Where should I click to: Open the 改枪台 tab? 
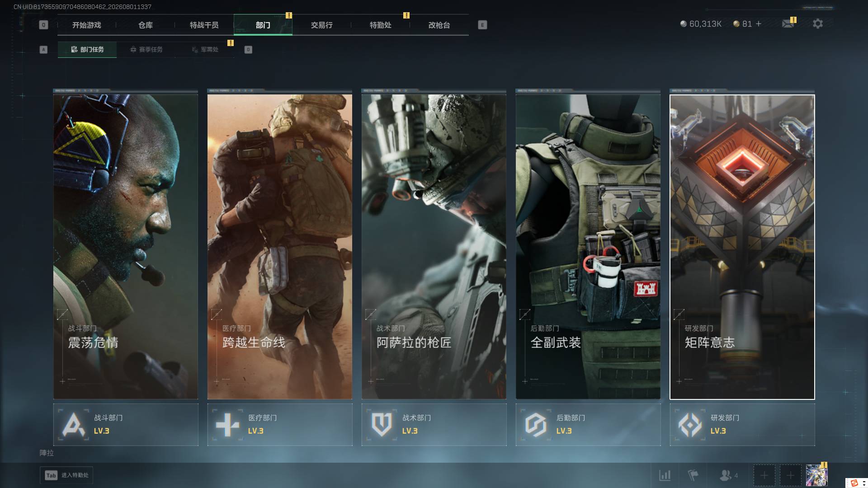pos(439,25)
